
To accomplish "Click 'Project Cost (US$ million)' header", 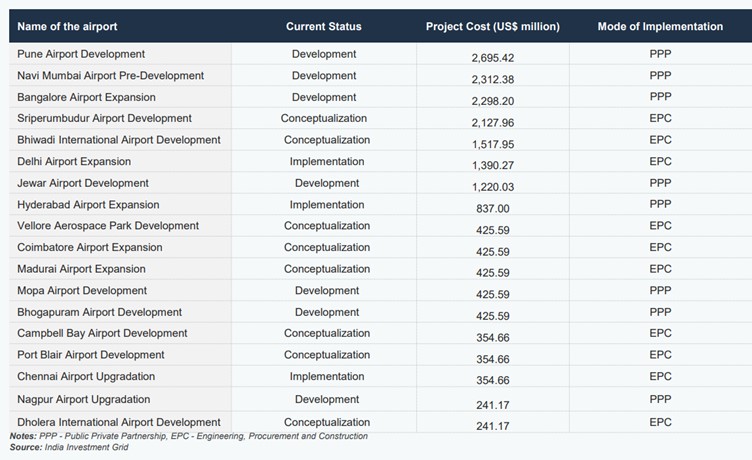I will coord(493,26).
